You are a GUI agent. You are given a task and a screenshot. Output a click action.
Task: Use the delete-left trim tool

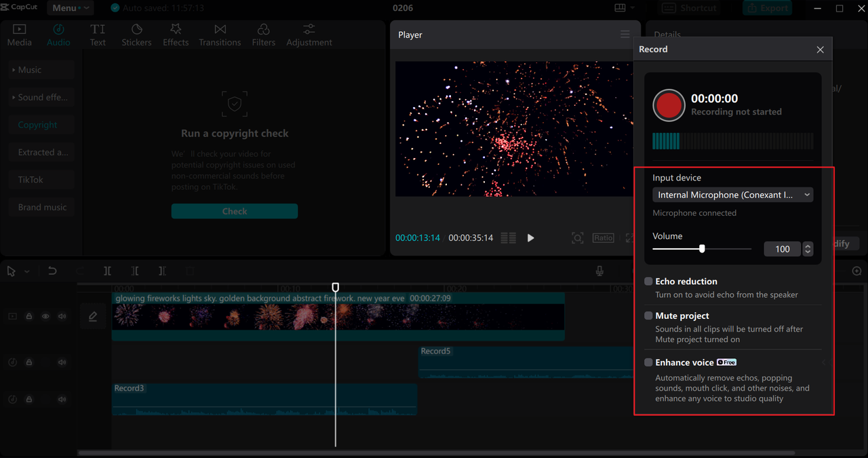tap(135, 271)
